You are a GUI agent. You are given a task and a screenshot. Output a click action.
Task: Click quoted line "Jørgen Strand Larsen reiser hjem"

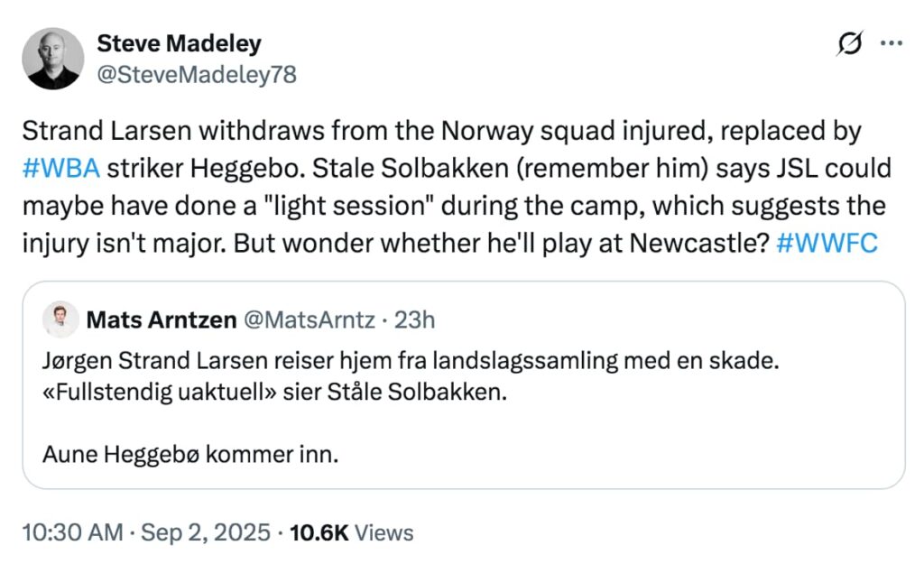pos(410,361)
